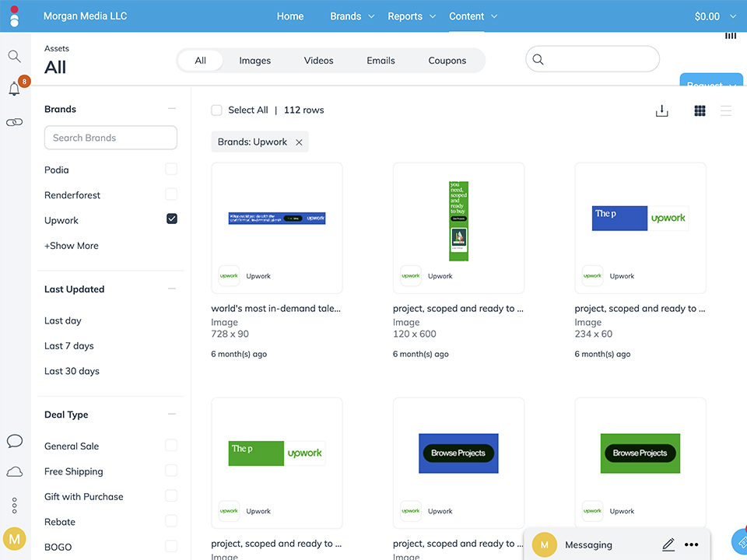Click the cloud sidebar icon

click(15, 472)
